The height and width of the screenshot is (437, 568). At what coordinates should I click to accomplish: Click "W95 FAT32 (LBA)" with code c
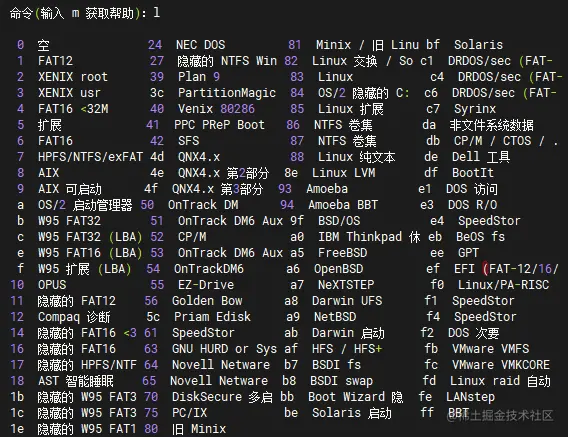click(89, 237)
